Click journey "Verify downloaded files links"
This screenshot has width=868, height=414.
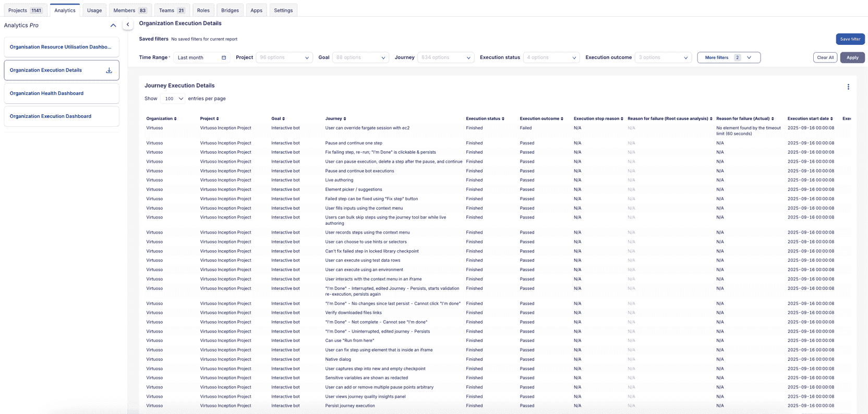[354, 313]
